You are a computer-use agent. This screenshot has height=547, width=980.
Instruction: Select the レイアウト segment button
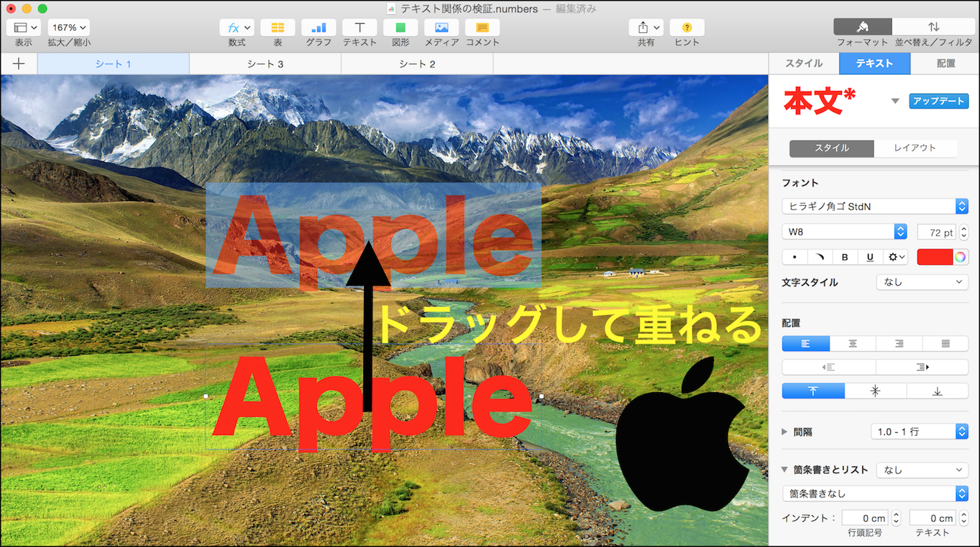click(x=914, y=148)
